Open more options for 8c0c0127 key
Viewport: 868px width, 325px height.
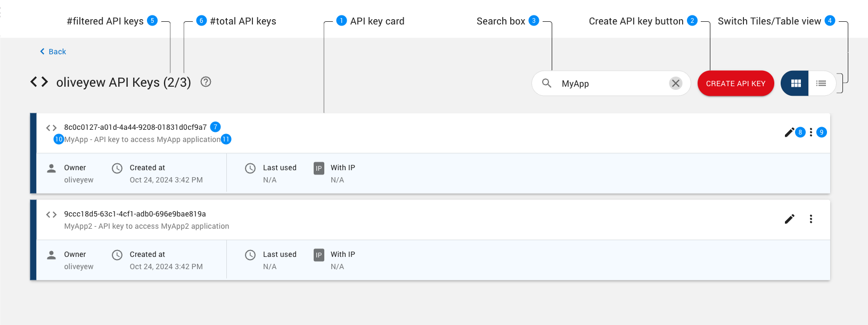point(811,132)
